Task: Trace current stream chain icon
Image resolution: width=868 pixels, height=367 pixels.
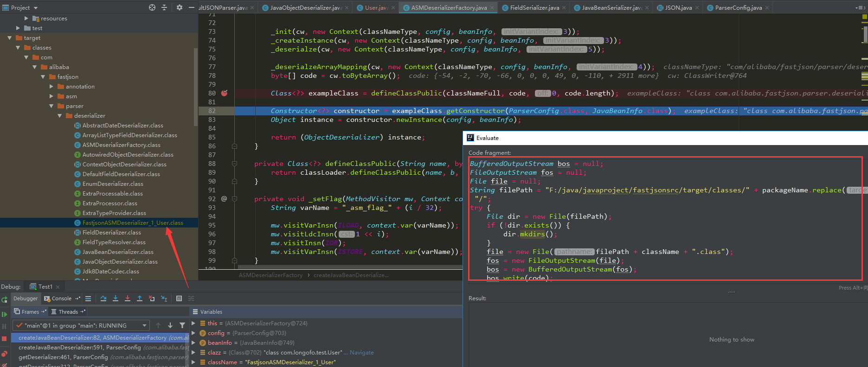Action: [191, 298]
